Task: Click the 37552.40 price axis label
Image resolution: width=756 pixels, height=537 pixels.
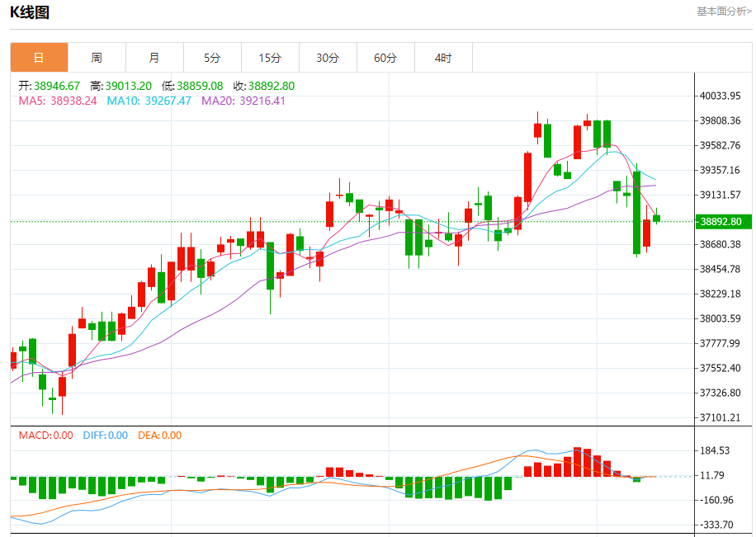Action: click(721, 368)
